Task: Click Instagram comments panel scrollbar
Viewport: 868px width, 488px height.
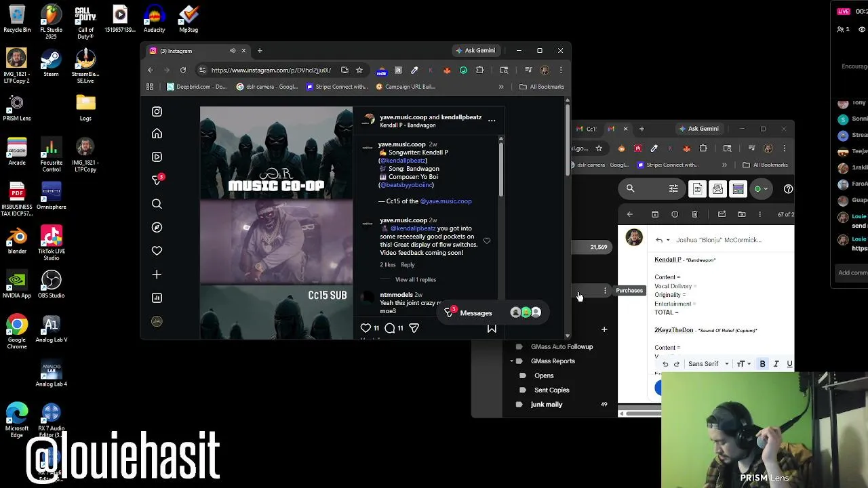Action: point(501,169)
